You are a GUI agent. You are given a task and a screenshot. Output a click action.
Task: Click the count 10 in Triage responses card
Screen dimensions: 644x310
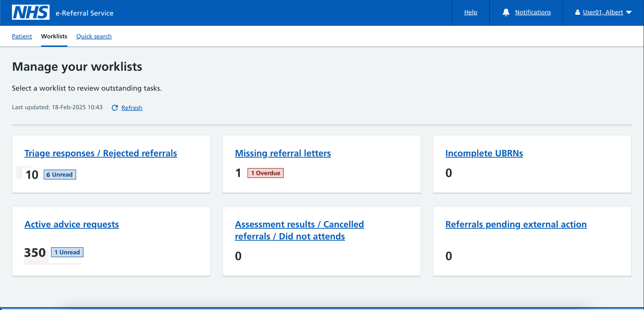32,175
